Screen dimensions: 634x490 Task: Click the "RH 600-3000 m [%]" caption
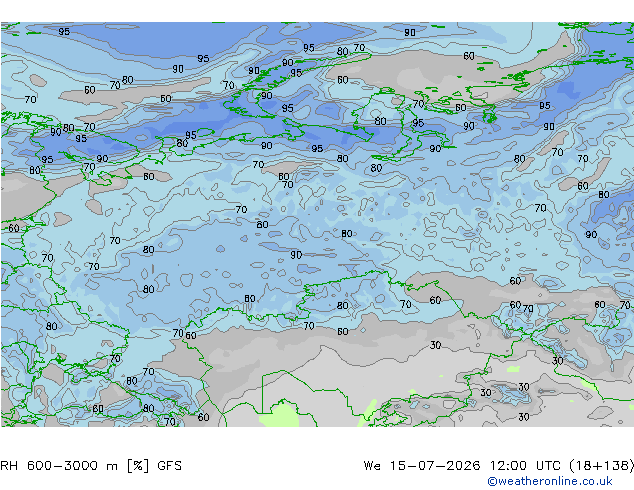click(75, 466)
